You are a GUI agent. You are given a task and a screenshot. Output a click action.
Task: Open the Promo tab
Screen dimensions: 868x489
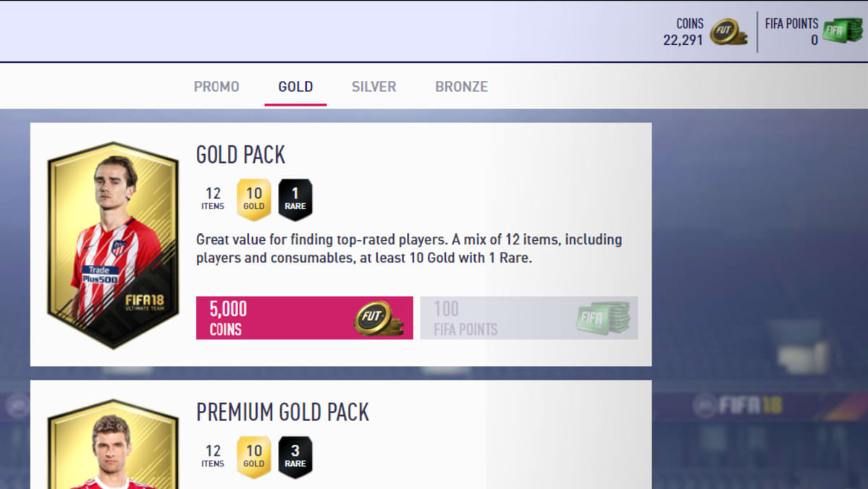pos(216,87)
